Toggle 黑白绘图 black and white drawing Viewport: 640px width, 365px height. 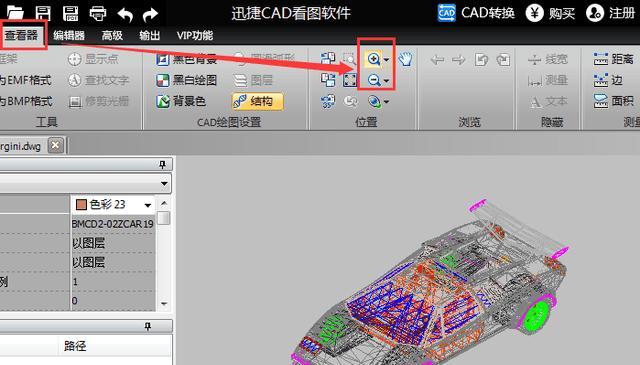186,80
